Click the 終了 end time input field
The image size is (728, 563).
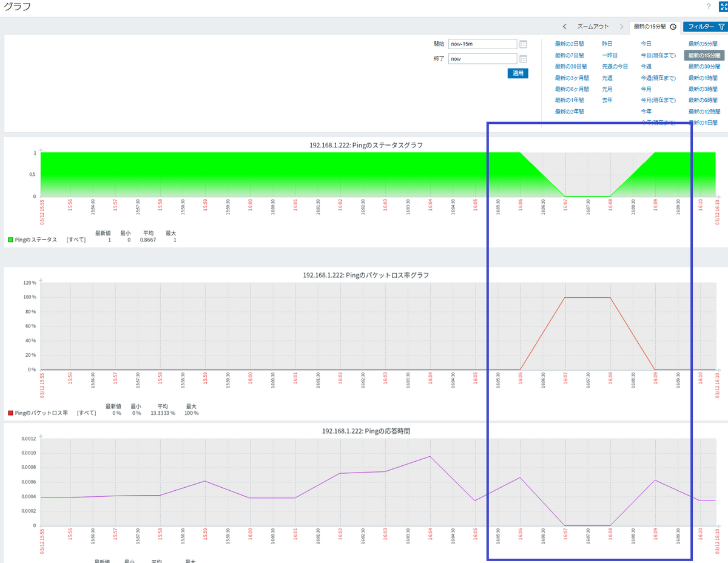[x=483, y=59]
